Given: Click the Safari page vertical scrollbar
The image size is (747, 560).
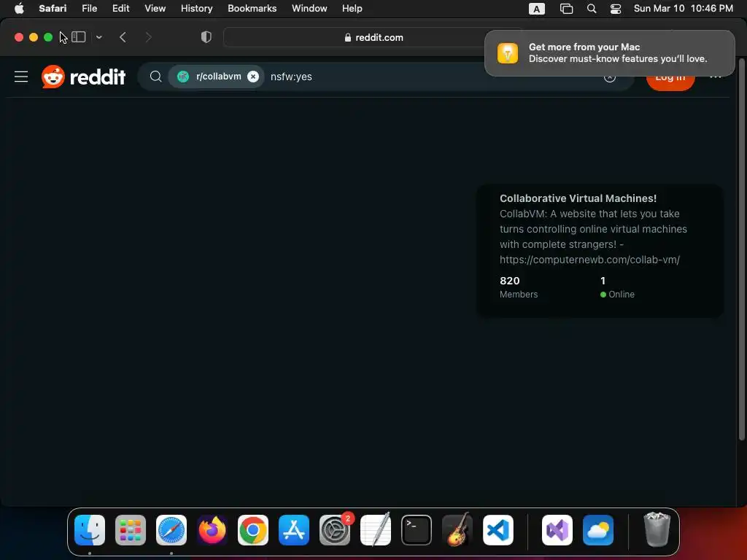Looking at the screenshot, I should pos(741,249).
